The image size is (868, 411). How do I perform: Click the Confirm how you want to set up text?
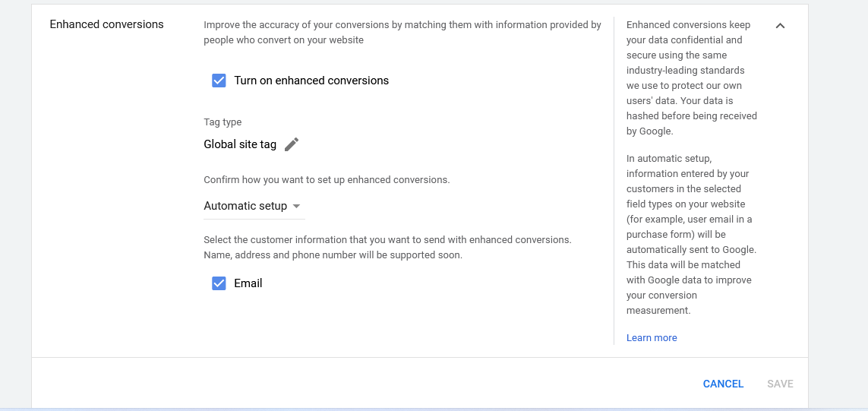click(x=327, y=180)
